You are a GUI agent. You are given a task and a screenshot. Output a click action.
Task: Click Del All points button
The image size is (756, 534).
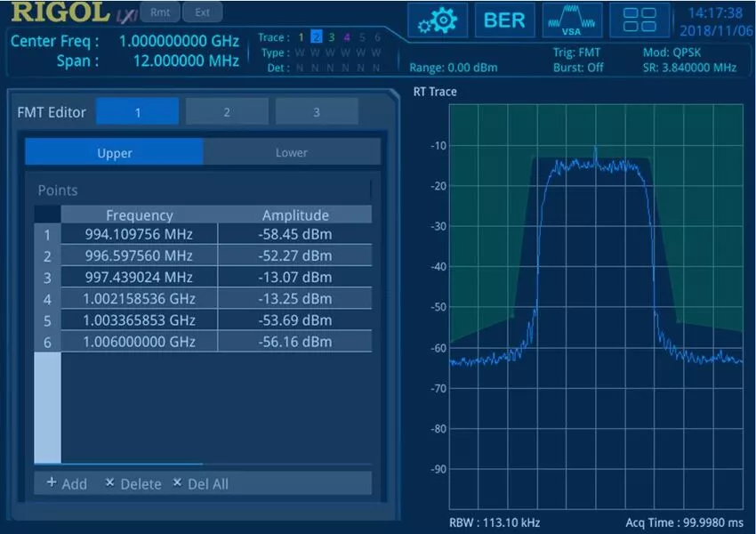(201, 483)
